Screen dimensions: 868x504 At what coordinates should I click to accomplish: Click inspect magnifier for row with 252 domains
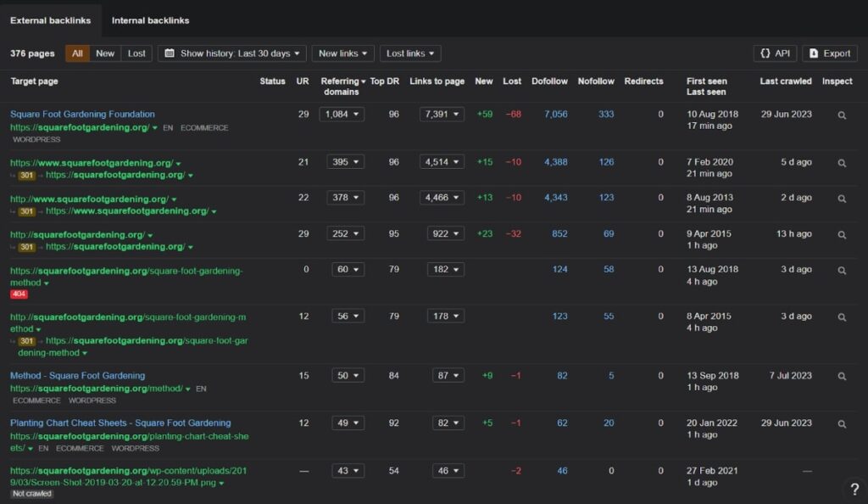[x=842, y=235]
